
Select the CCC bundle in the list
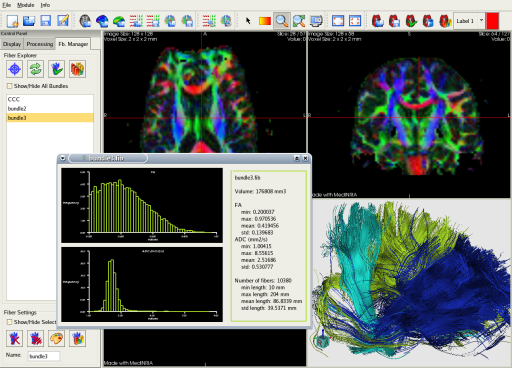point(50,99)
